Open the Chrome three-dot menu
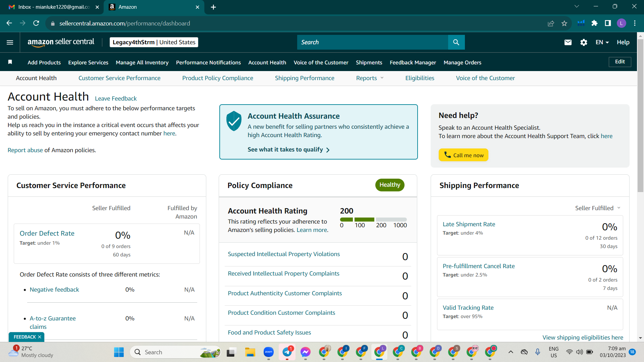 click(635, 23)
